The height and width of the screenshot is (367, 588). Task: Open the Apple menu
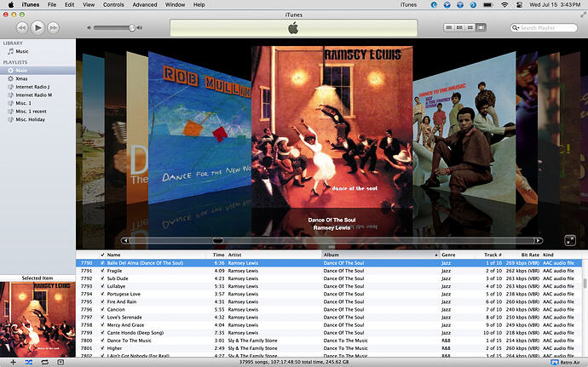point(11,4)
